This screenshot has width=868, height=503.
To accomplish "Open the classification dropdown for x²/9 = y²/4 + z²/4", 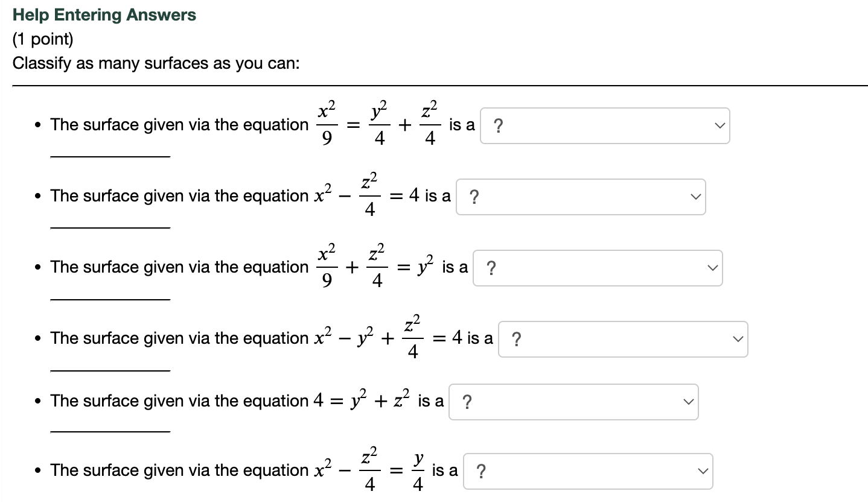I will pos(604,125).
